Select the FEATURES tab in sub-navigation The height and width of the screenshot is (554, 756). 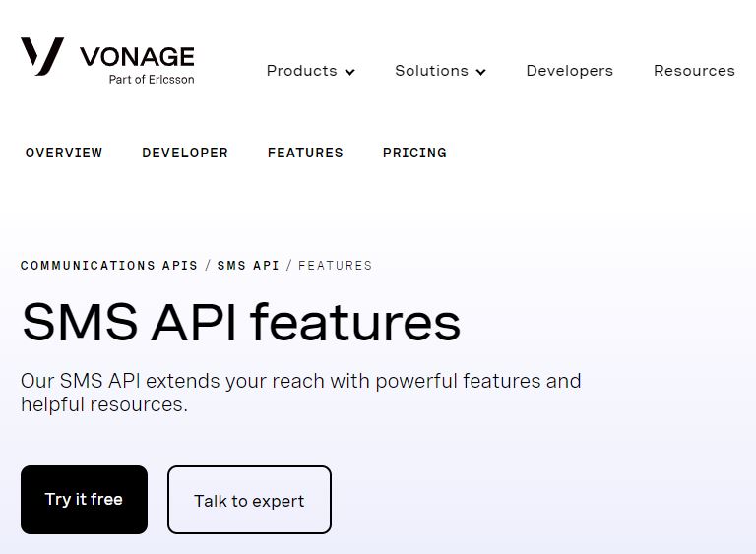click(305, 153)
